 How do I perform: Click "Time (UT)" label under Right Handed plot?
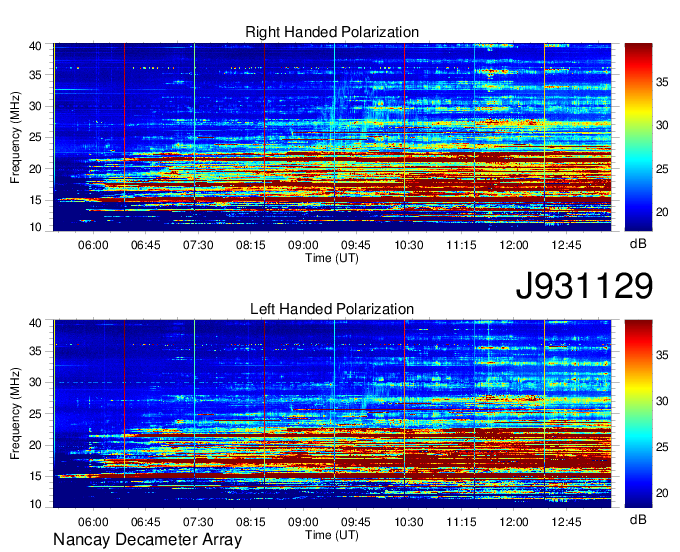[332, 258]
